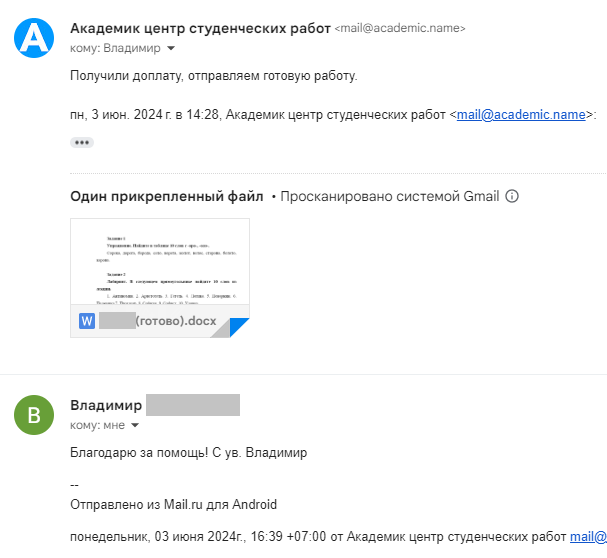Click the blue folded corner of the attachment
Image resolution: width=607 pixels, height=558 pixels.
click(x=239, y=328)
